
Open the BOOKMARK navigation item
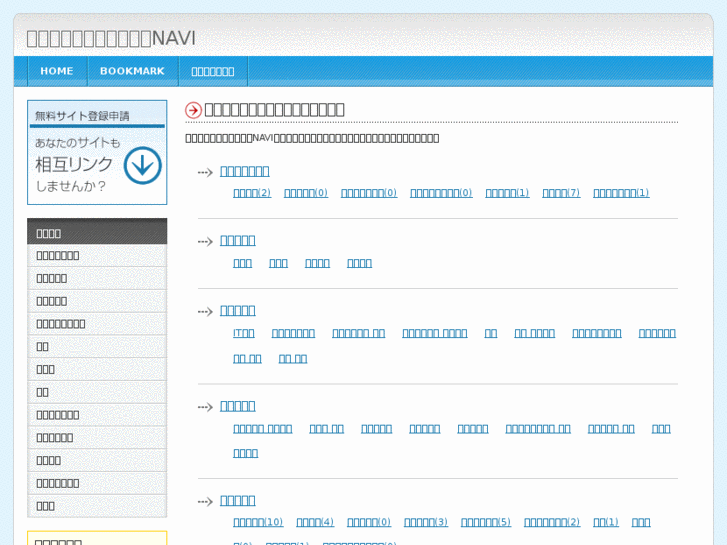tap(133, 71)
